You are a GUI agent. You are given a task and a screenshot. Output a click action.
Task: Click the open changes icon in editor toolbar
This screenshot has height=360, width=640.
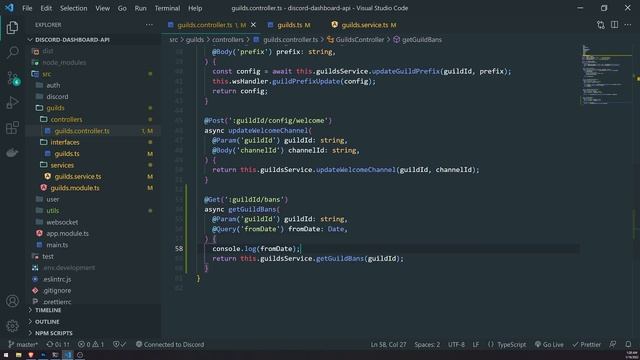coord(600,25)
